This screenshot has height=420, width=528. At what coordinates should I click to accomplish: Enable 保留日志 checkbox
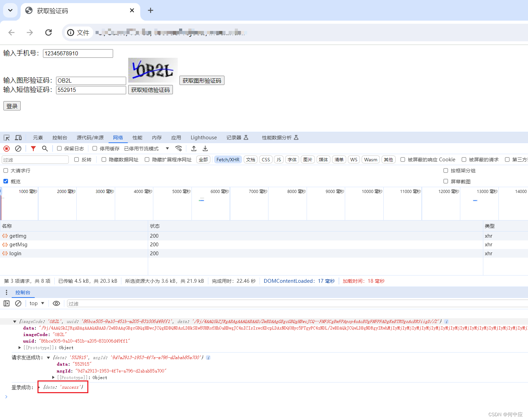pos(59,149)
